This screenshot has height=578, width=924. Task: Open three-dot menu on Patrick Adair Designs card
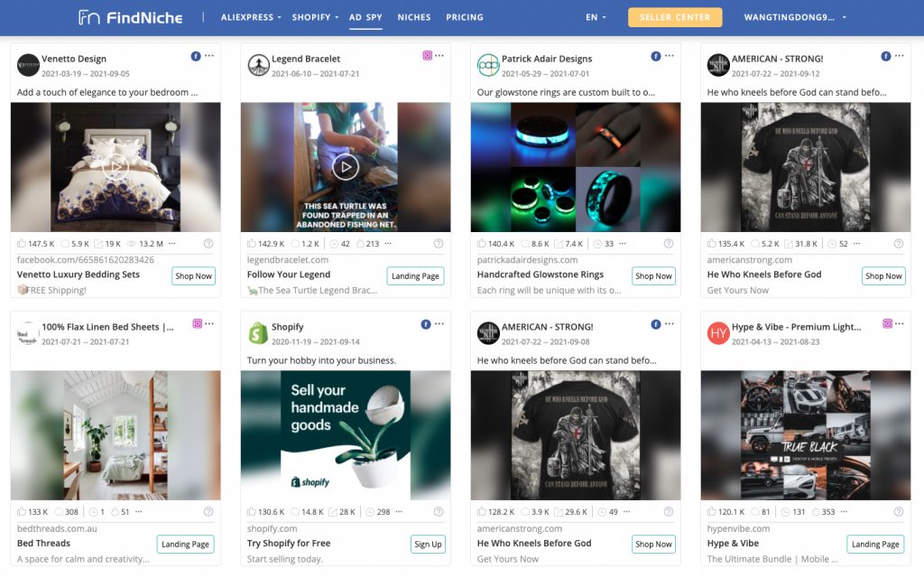coord(670,56)
